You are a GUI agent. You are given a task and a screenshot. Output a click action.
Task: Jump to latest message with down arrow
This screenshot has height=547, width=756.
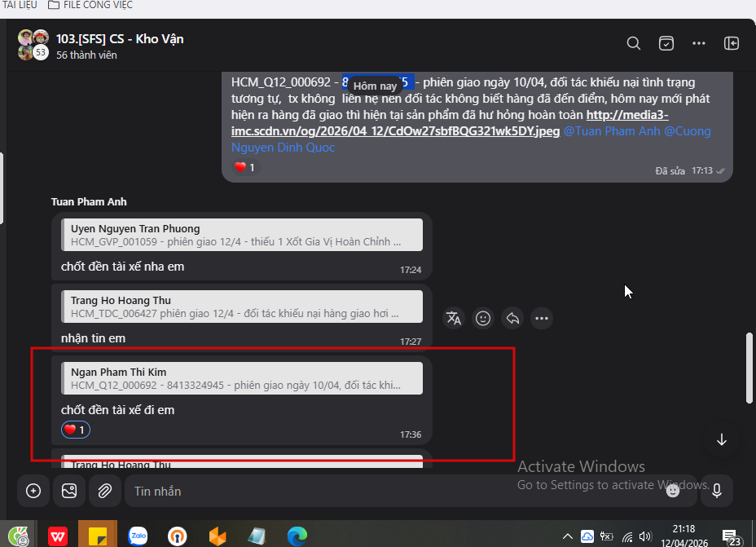tap(721, 440)
